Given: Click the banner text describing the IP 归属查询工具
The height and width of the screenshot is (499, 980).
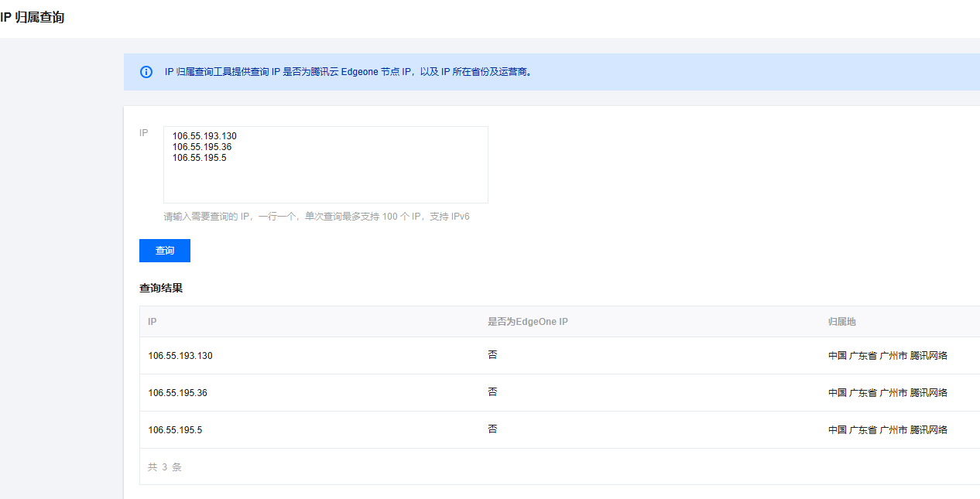Looking at the screenshot, I should [348, 72].
